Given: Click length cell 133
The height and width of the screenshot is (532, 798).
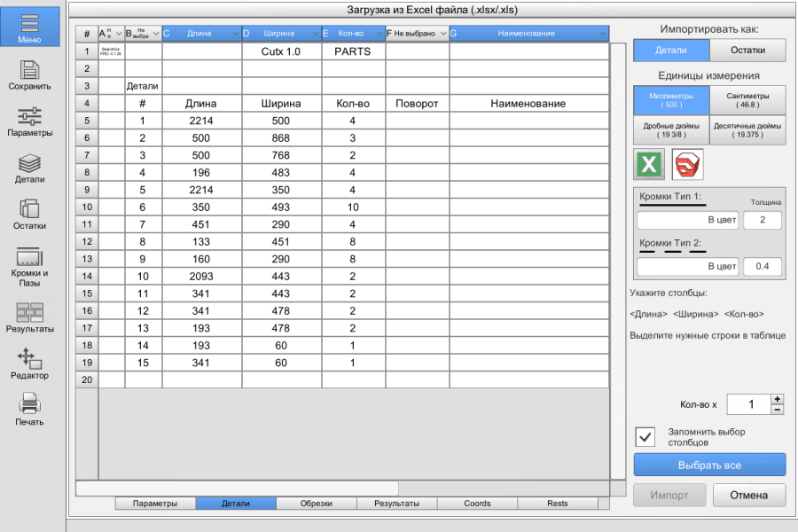Looking at the screenshot, I should (x=202, y=242).
